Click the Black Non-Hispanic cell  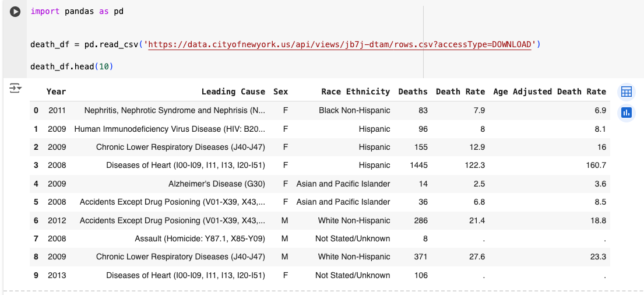[354, 111]
